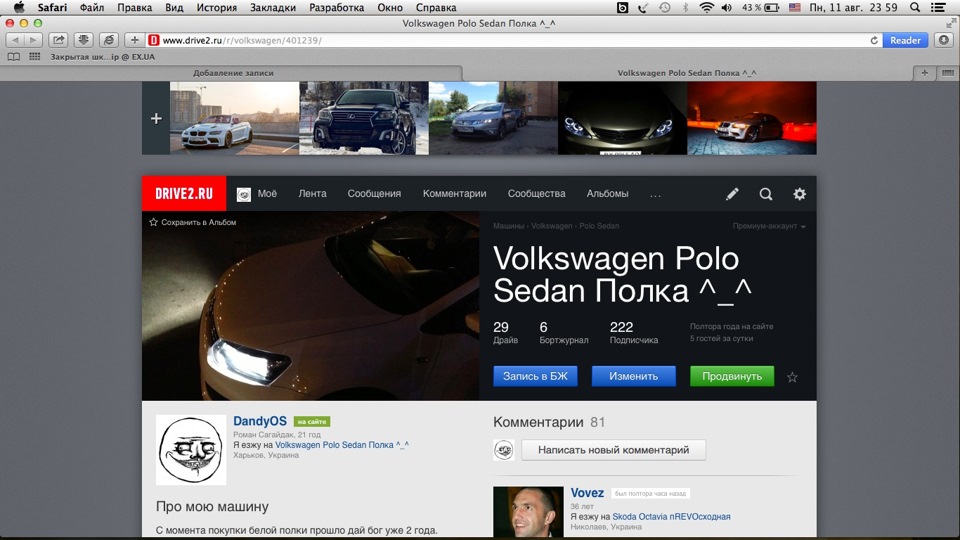Click the pencil write-post icon
Image resolution: width=960 pixels, height=540 pixels.
[732, 194]
